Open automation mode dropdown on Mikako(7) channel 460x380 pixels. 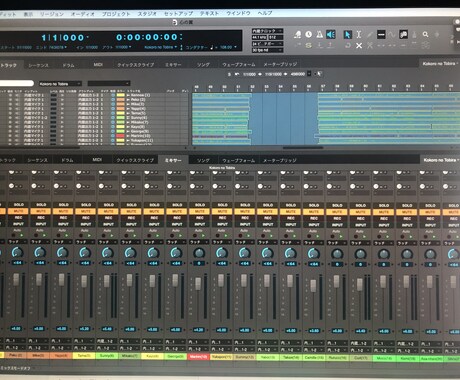click(131, 242)
